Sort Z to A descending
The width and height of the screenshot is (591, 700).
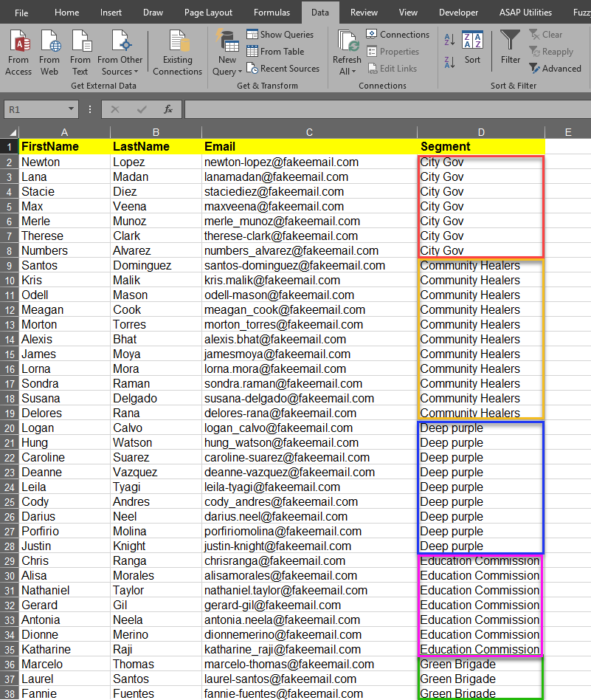pyautogui.click(x=449, y=62)
